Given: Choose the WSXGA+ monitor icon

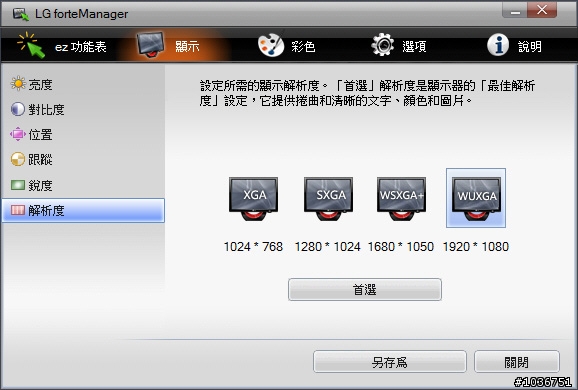Looking at the screenshot, I should (401, 199).
